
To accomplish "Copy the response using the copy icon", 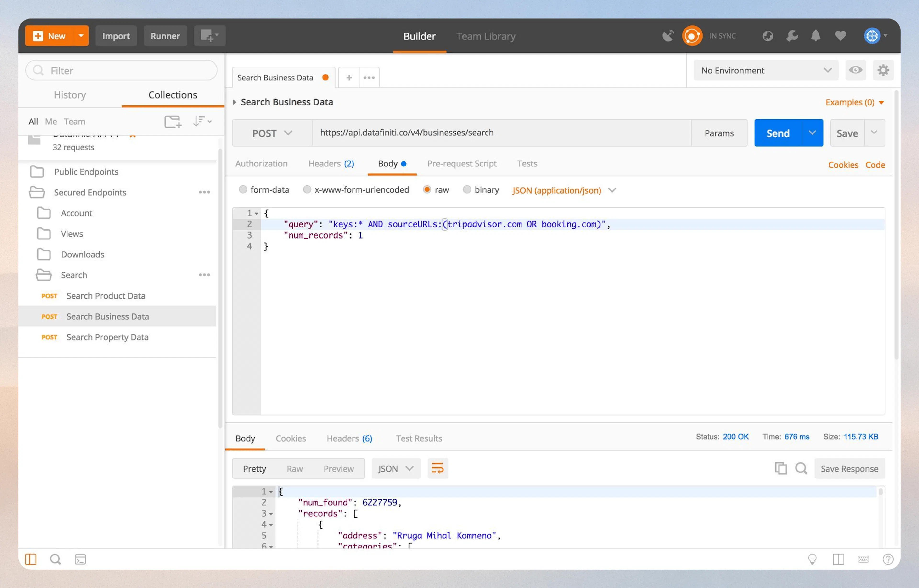I will click(x=781, y=468).
